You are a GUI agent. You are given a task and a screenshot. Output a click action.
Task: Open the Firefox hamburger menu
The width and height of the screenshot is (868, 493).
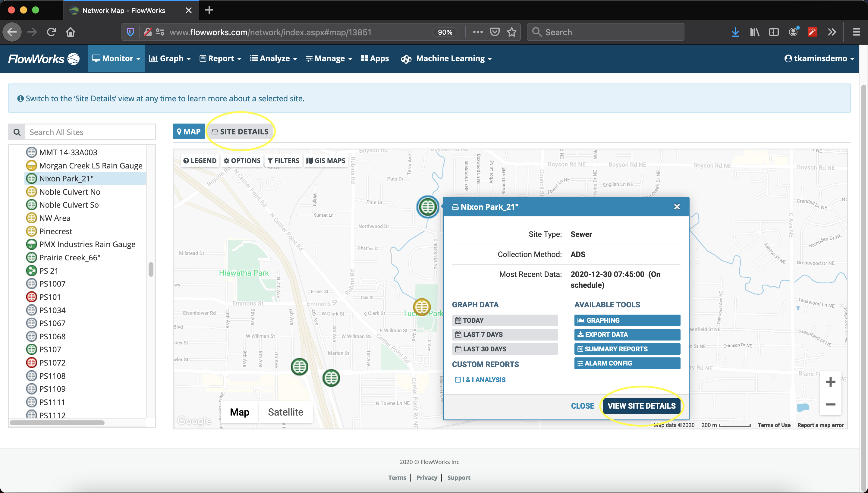(857, 32)
